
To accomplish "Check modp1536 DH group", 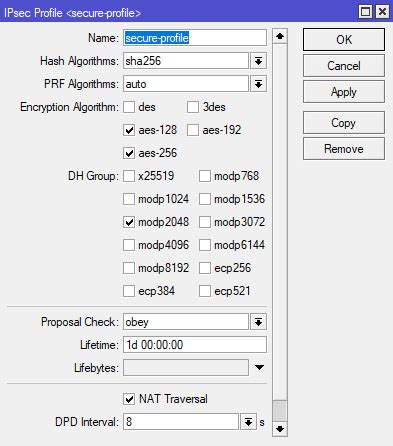I will pyautogui.click(x=205, y=199).
